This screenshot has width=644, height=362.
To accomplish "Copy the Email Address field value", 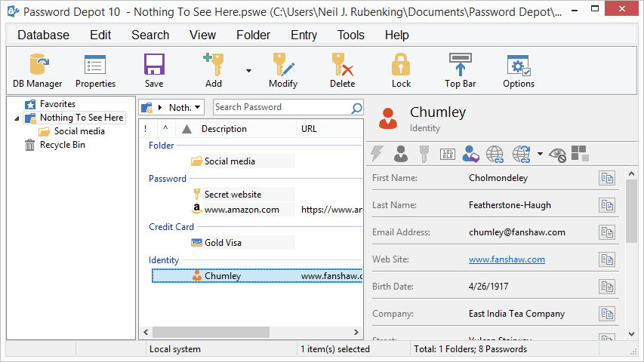I will point(606,232).
